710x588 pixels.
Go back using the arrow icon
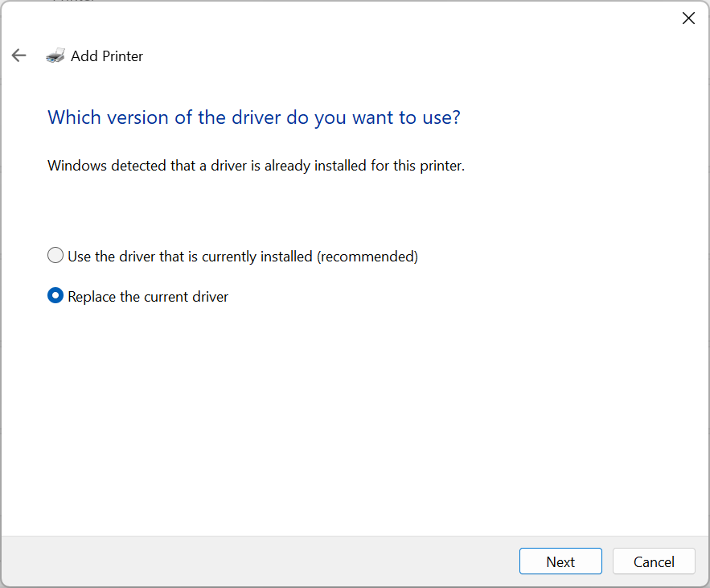click(x=19, y=56)
